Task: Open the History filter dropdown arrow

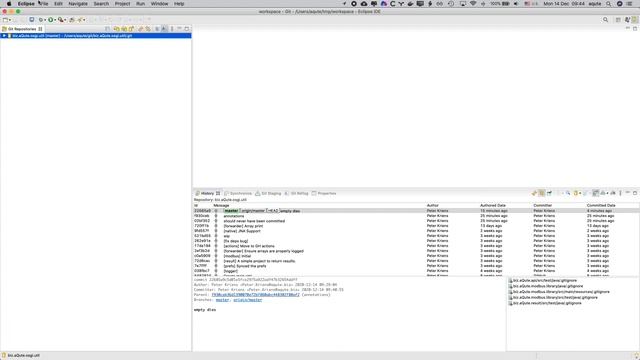Action: (x=580, y=193)
